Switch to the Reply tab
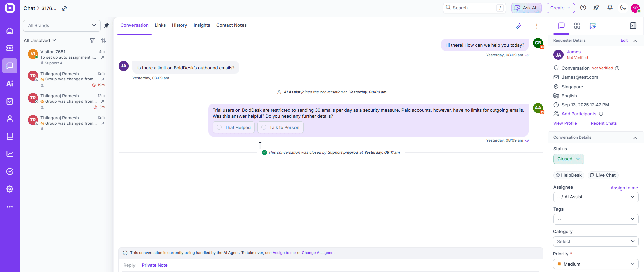 click(x=129, y=265)
